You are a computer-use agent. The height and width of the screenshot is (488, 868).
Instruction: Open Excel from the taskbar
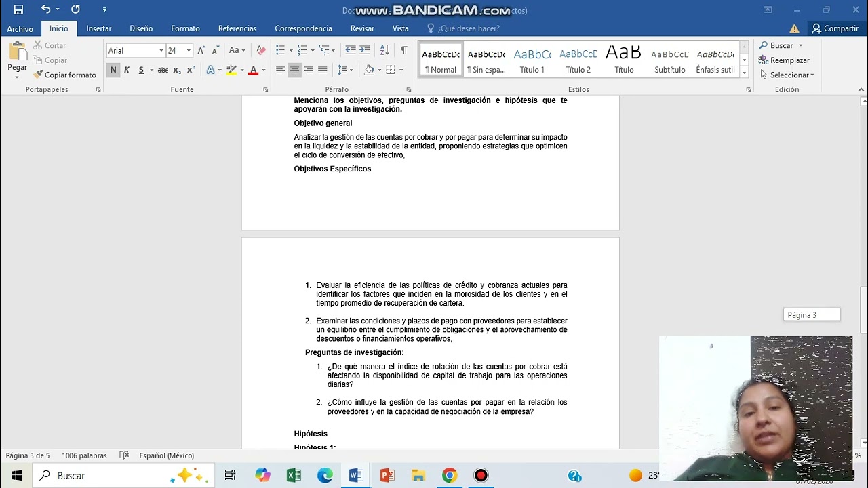294,475
